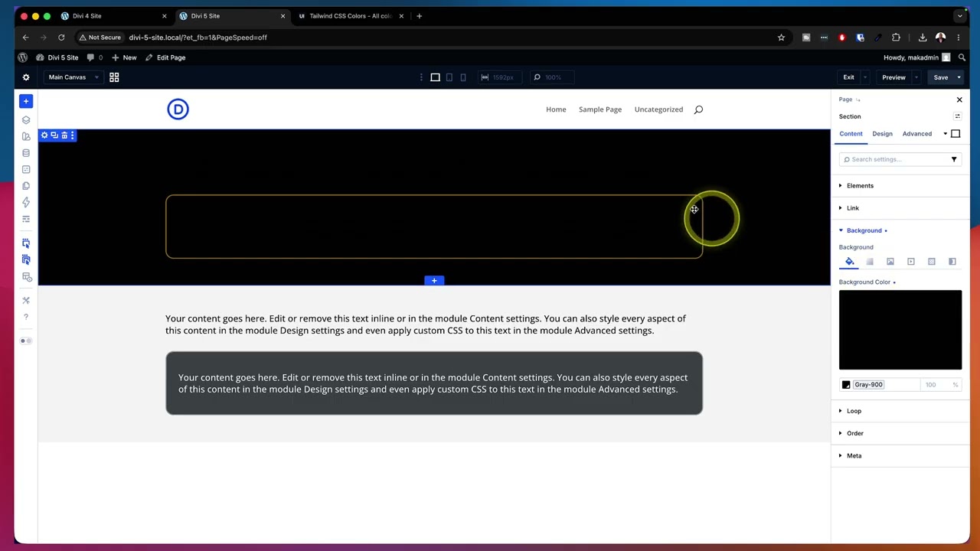This screenshot has height=551, width=980.
Task: Open the Main Canvas dropdown
Action: 73,77
